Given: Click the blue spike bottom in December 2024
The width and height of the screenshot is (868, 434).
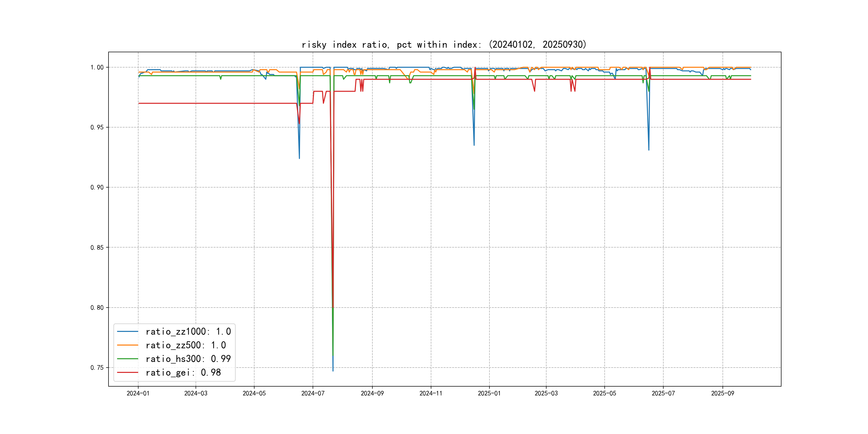Looking at the screenshot, I should (x=474, y=145).
